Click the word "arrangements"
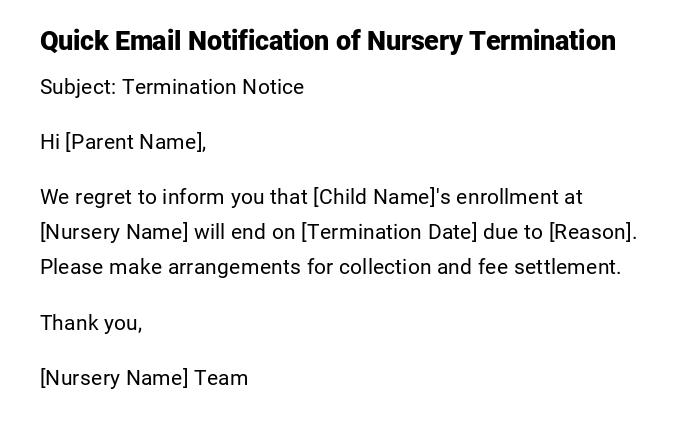This screenshot has height=440, width=700. point(231,267)
